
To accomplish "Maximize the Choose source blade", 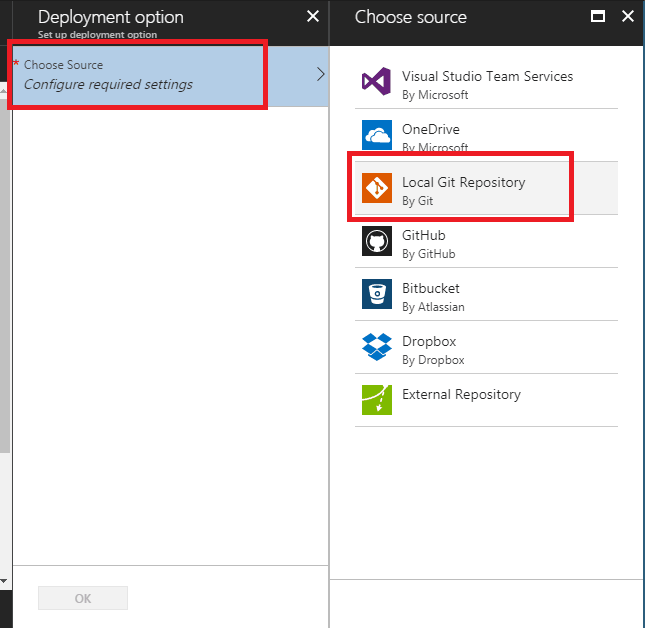I will point(598,17).
